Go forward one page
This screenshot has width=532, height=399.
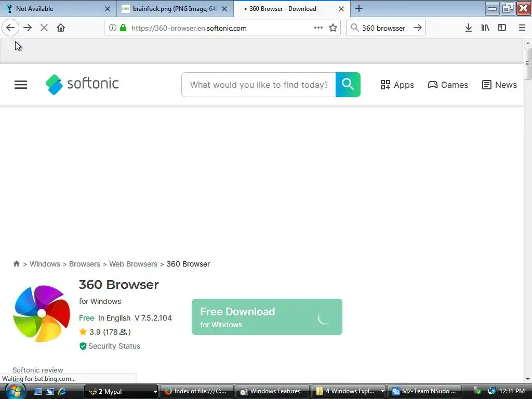coord(28,28)
